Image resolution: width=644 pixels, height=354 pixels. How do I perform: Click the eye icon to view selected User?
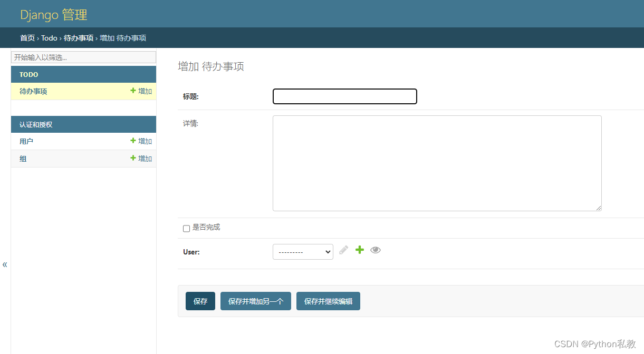[376, 250]
